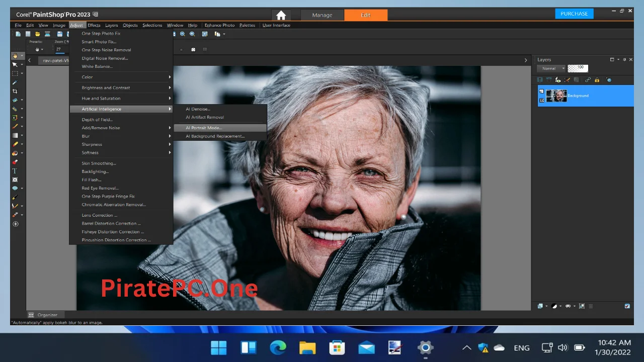Select the Pick arrow tool
644x362 pixels.
coord(15,64)
